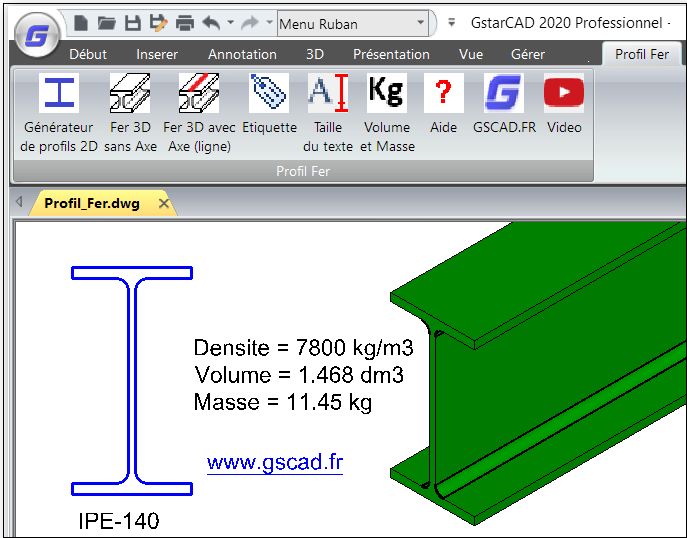Image resolution: width=687 pixels, height=538 pixels.
Task: Select the 3D ribbon tab
Action: click(315, 54)
